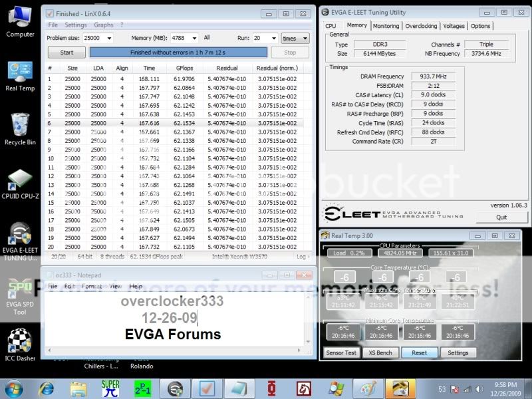532x399 pixels.
Task: Open the Recycle Bin on desktop
Action: (20, 126)
